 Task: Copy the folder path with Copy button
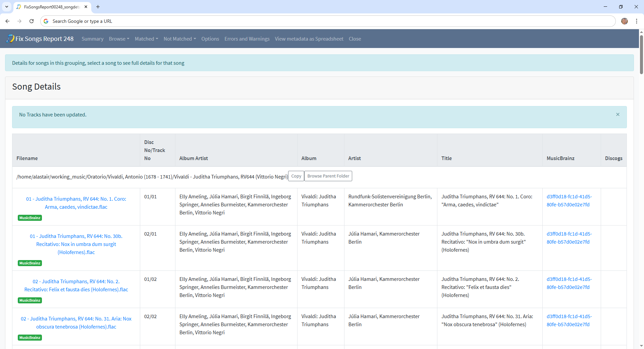click(296, 176)
